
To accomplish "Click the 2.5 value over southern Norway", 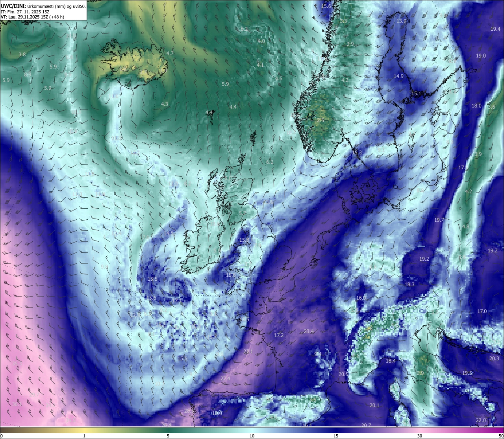I will tap(320, 120).
